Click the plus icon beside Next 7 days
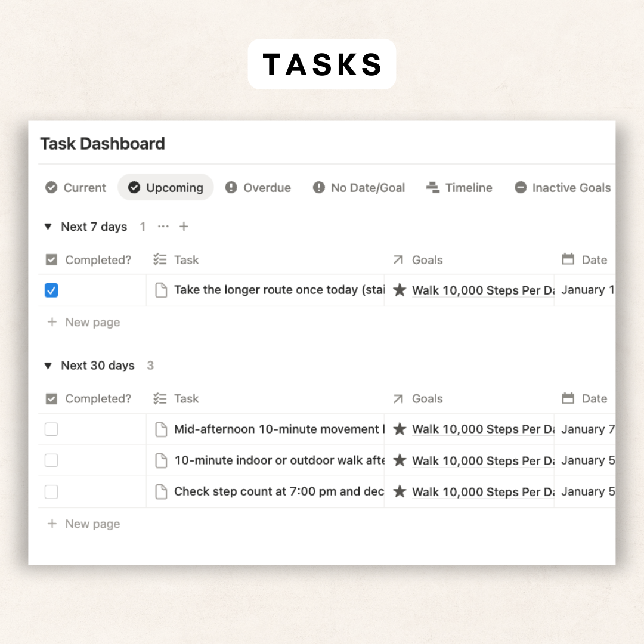The width and height of the screenshot is (644, 644). coord(184,227)
